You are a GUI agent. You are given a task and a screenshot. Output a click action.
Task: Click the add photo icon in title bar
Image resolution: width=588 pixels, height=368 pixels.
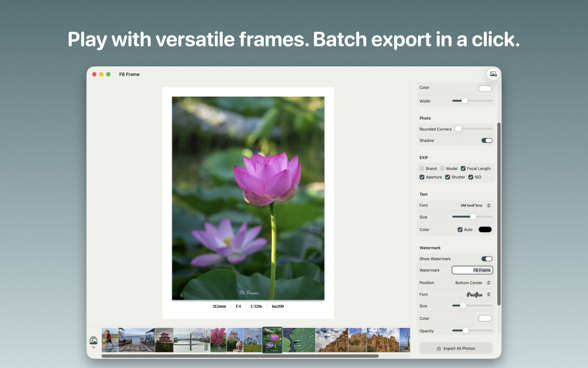coord(493,74)
